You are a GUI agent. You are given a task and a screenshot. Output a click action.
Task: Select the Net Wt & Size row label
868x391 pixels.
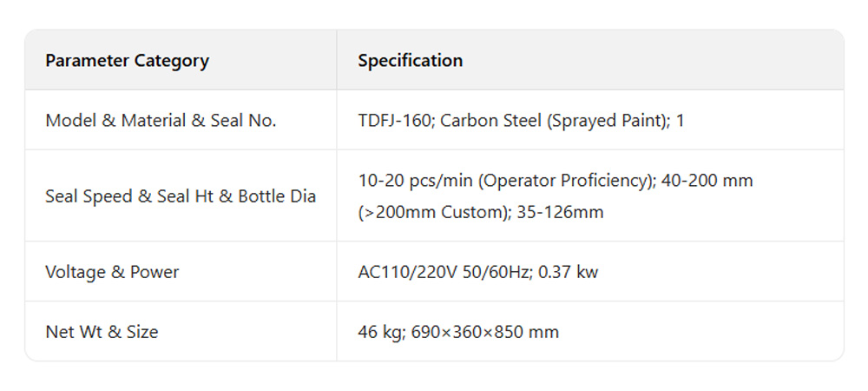pos(102,332)
